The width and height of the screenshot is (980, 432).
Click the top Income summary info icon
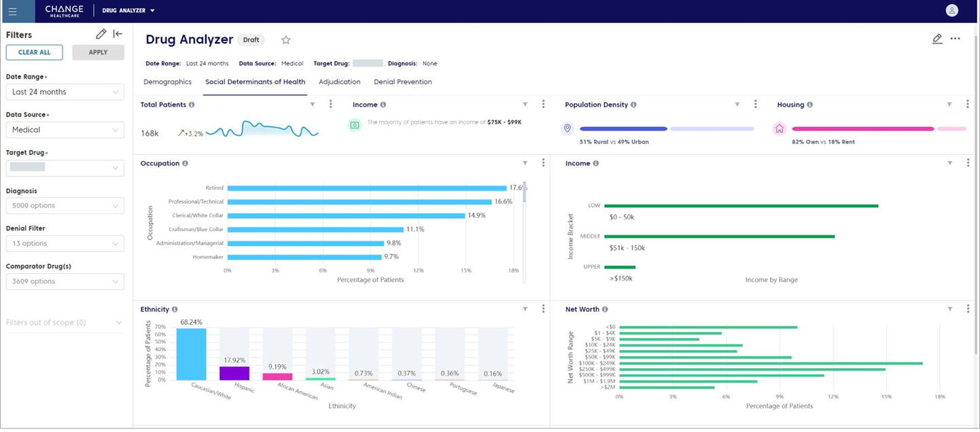383,105
